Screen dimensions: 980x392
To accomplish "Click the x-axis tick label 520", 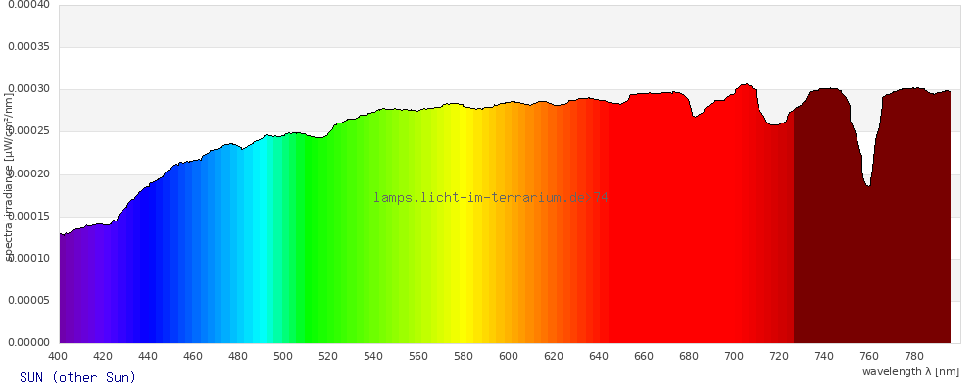I will click(328, 357).
